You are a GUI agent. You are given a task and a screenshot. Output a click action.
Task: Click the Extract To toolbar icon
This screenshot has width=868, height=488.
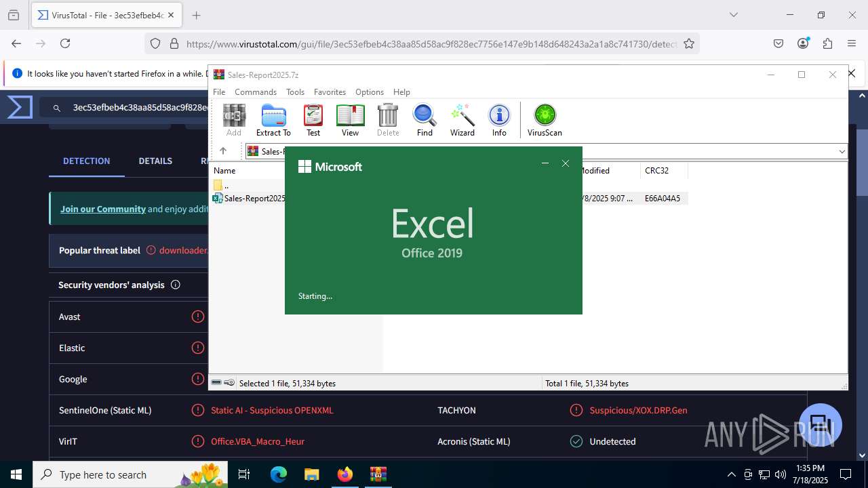click(x=273, y=121)
